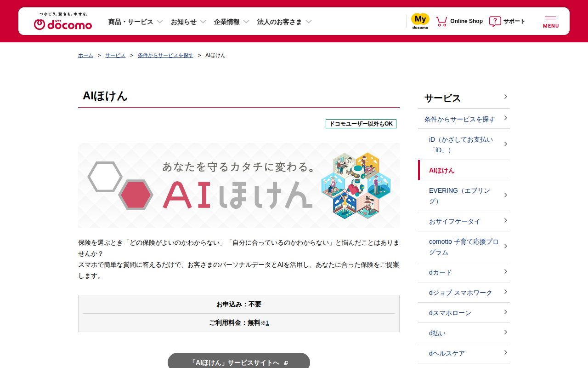This screenshot has height=368, width=588.
Task: Click サポート text link in header
Action: click(x=514, y=21)
